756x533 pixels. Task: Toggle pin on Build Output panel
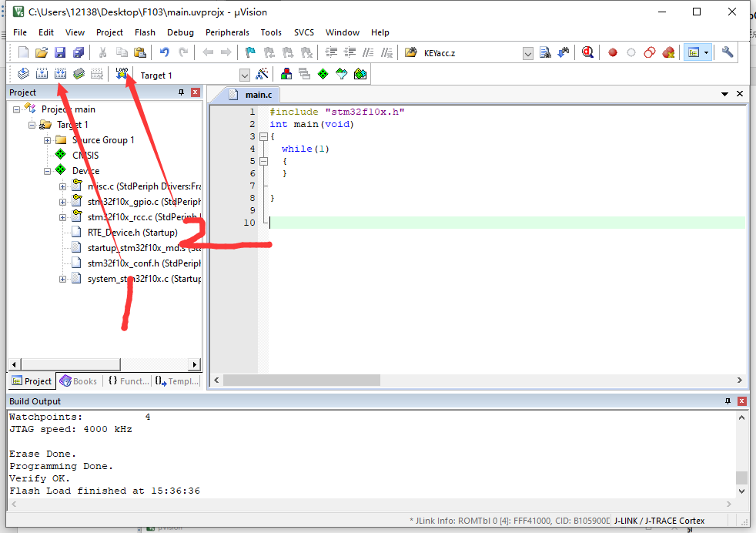pyautogui.click(x=728, y=401)
